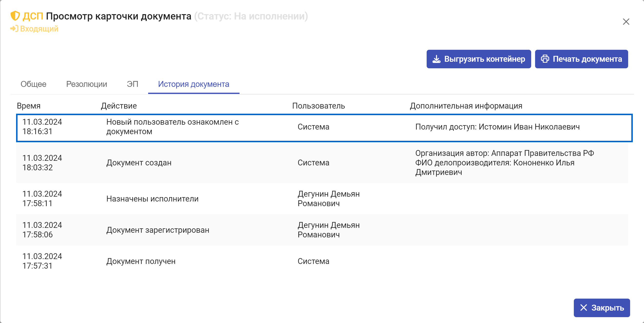This screenshot has width=644, height=323.
Task: Close the dialog with the top-right X
Action: [x=626, y=22]
